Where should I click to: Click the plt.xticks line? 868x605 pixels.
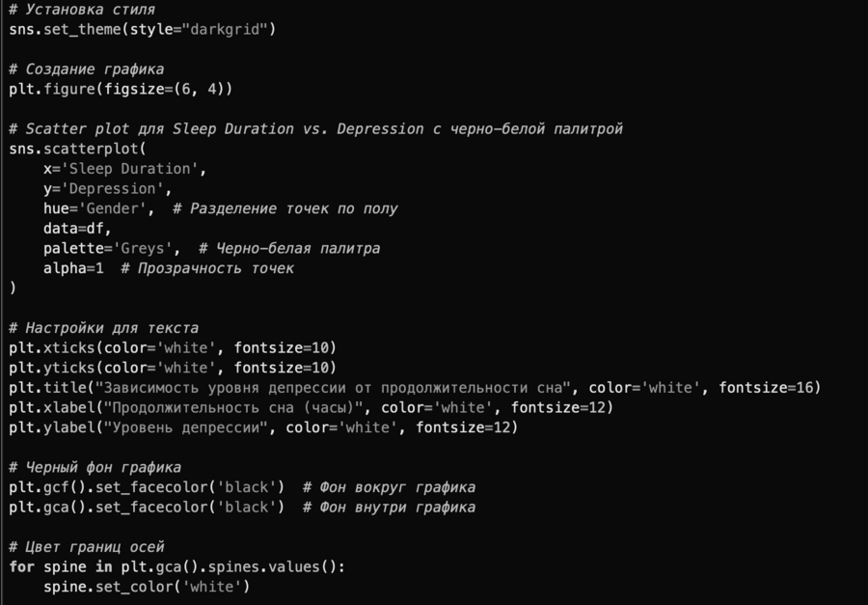pos(173,347)
